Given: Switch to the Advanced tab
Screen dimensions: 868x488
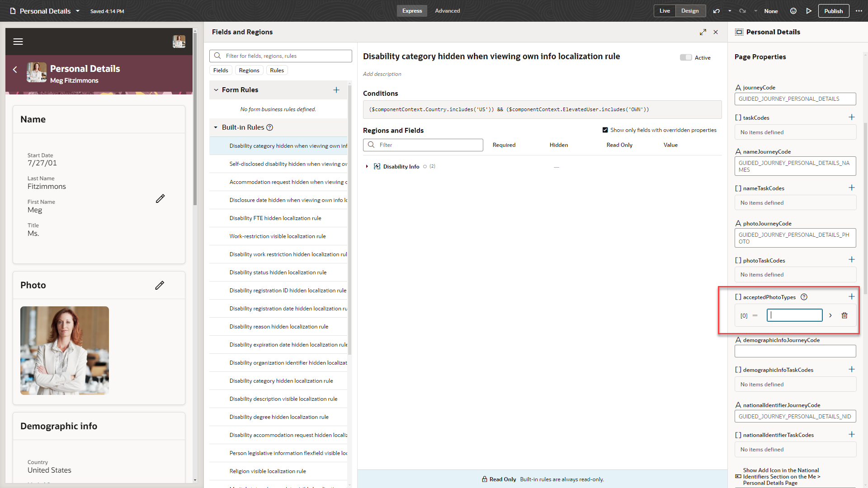Looking at the screenshot, I should tap(447, 11).
